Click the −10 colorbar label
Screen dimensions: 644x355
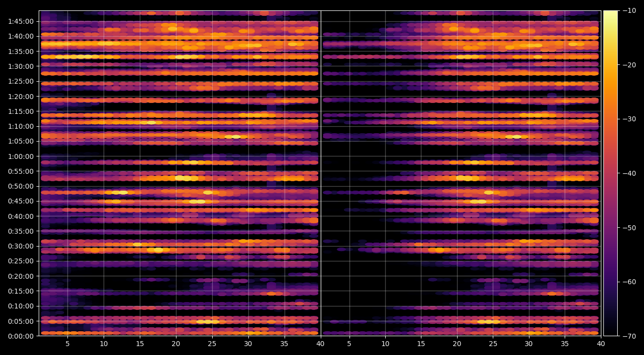tap(629, 10)
